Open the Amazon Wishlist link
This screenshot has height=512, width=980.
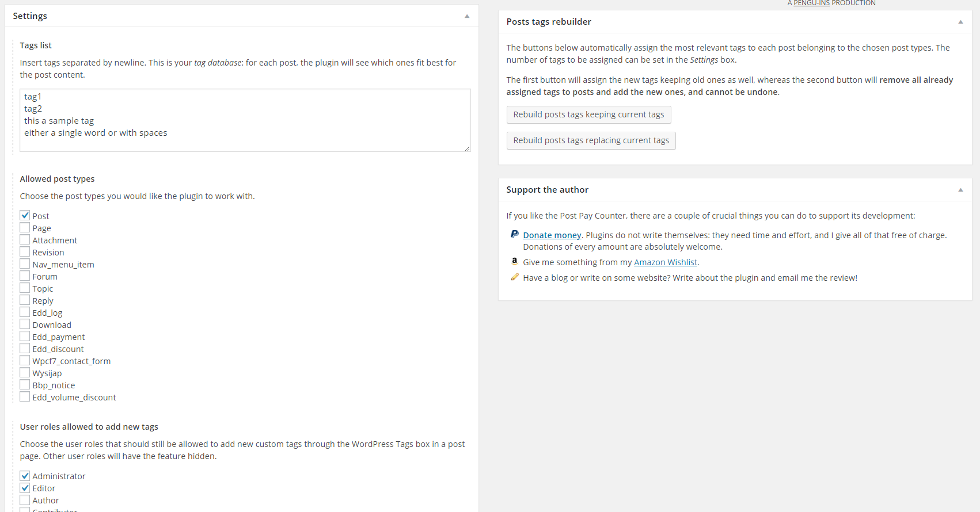665,262
